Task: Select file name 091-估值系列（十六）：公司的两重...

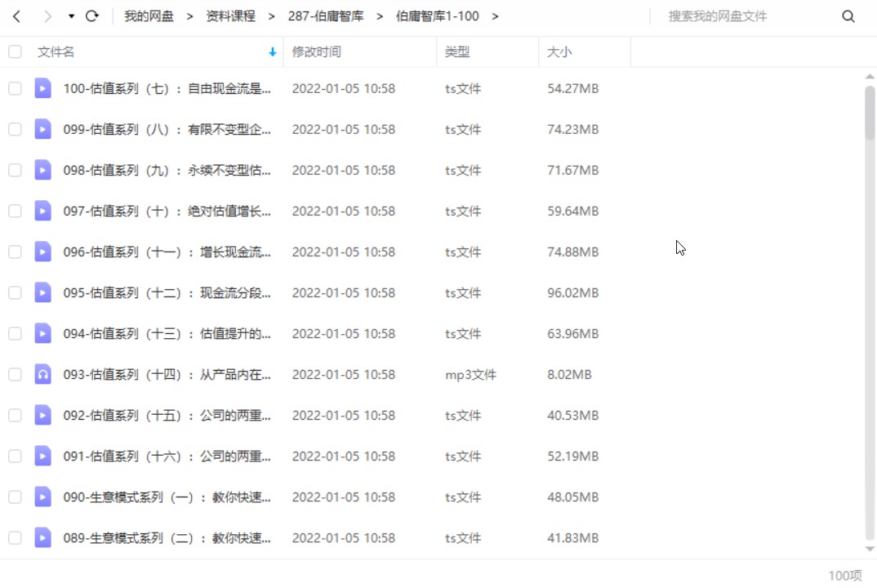Action: coord(167,456)
